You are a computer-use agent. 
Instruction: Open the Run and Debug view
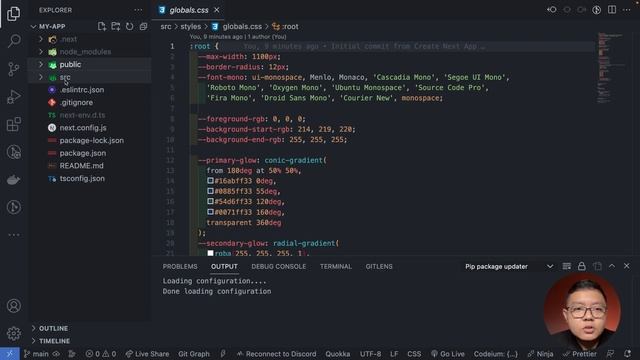(x=14, y=97)
